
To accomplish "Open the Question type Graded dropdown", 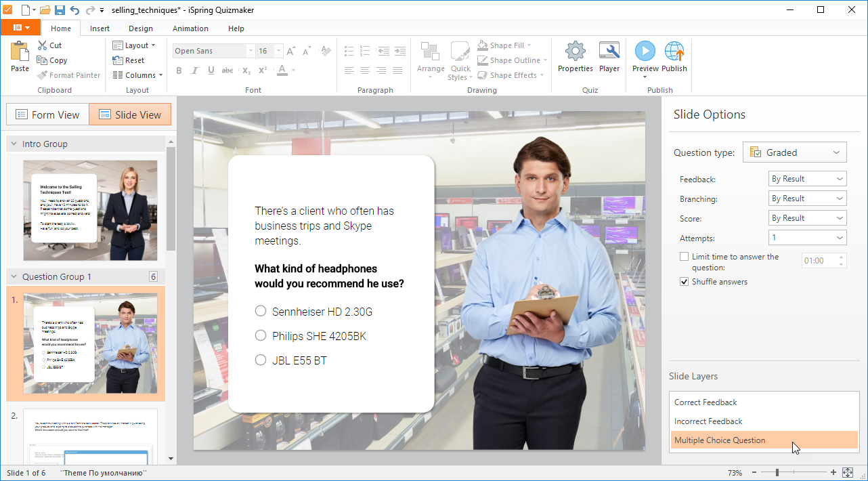I will tap(794, 152).
